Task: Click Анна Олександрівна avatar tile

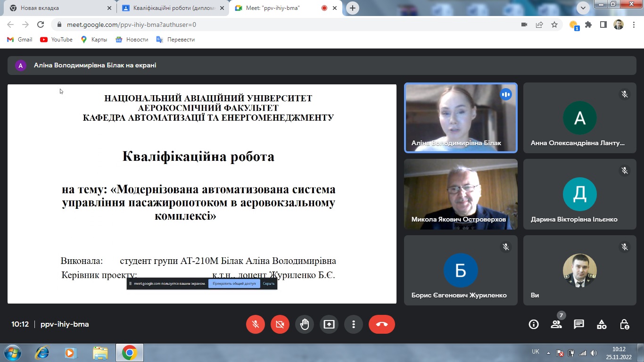Action: (x=580, y=118)
